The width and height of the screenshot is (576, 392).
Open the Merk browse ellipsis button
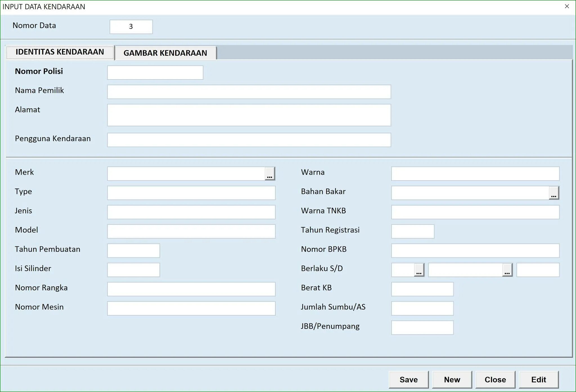269,174
